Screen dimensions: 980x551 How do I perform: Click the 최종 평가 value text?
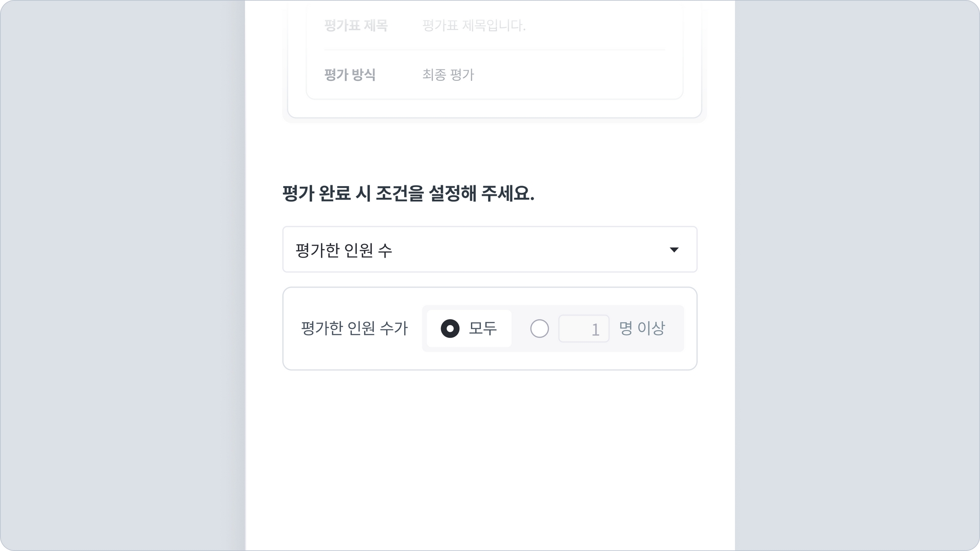448,75
